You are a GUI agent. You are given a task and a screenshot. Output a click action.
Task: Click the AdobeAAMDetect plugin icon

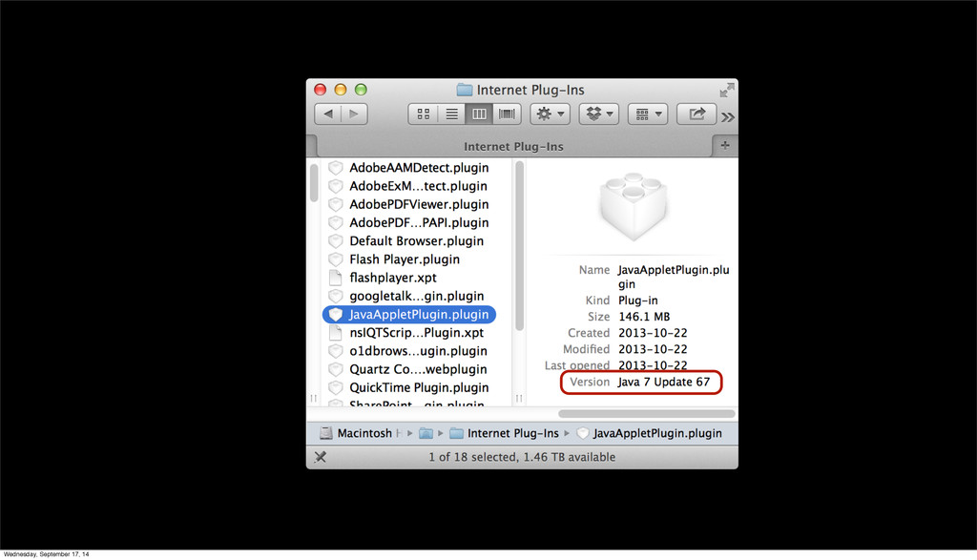pyautogui.click(x=336, y=168)
